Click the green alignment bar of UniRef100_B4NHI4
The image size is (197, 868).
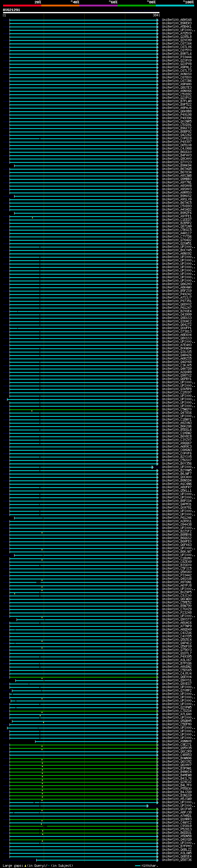(83, 772)
